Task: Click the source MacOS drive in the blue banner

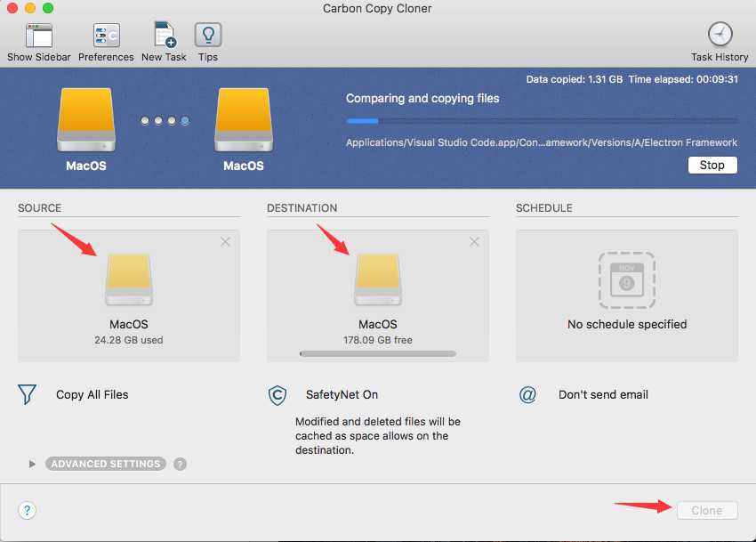Action: pyautogui.click(x=85, y=119)
